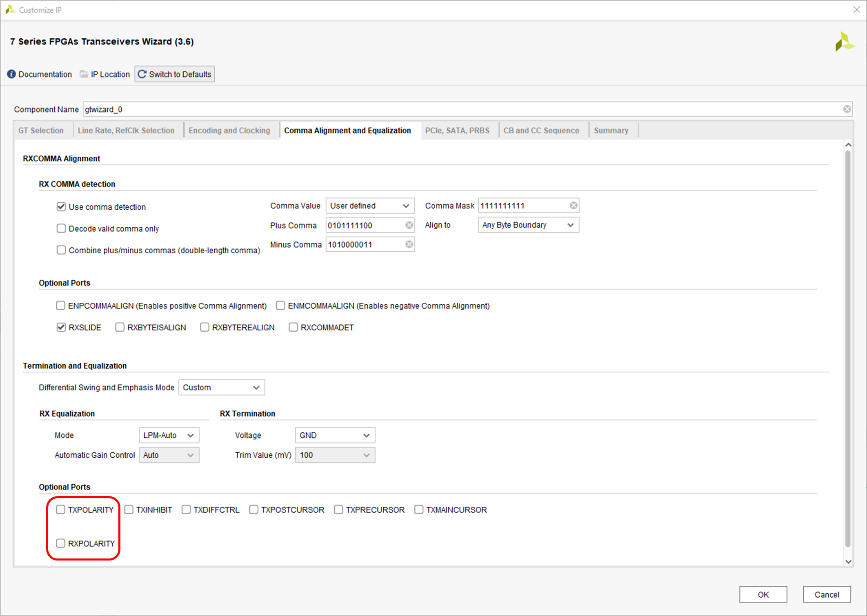Screen dimensions: 867x616
Task: Clear the Component Name field
Action: click(847, 109)
